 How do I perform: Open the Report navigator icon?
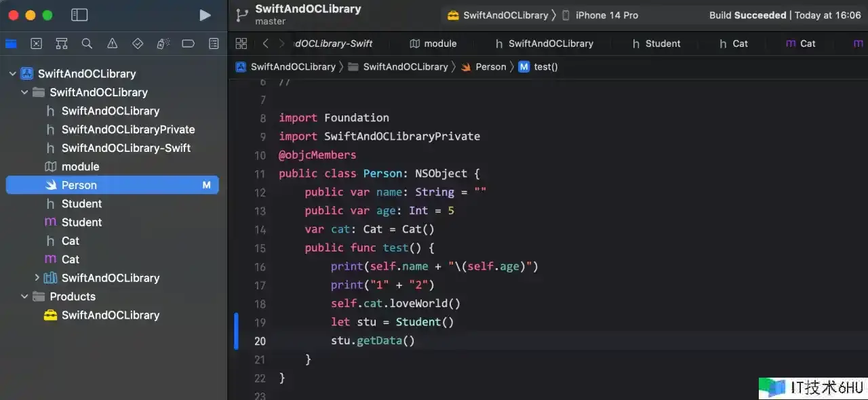(214, 43)
